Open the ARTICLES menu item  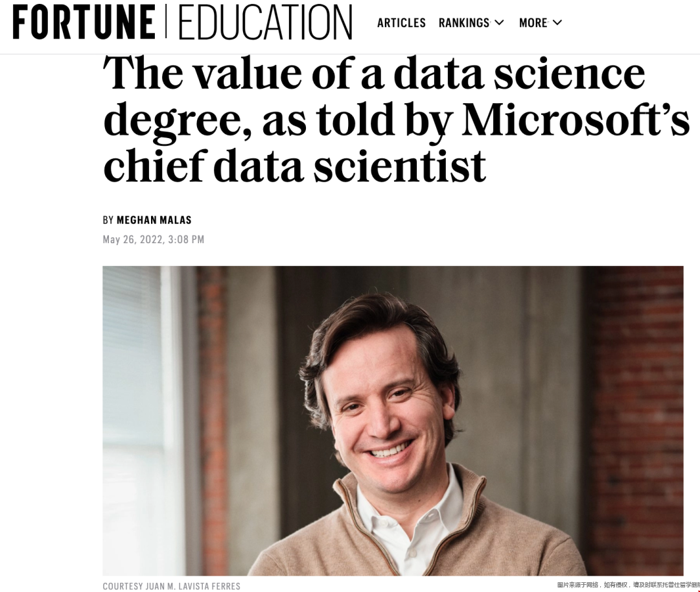[401, 23]
